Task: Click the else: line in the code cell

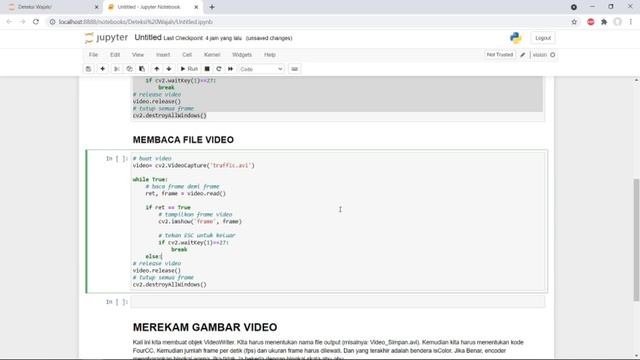Action: point(154,256)
